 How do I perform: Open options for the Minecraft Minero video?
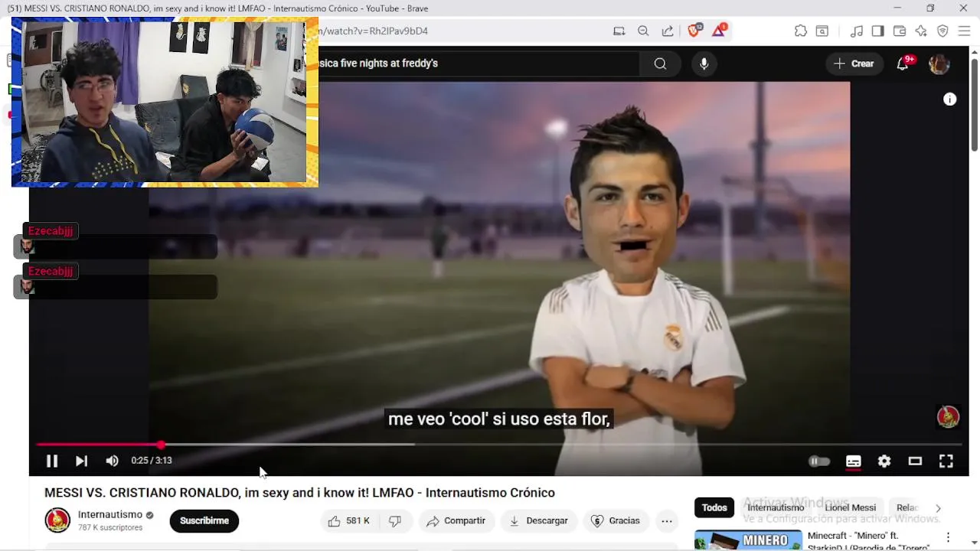pos(948,537)
